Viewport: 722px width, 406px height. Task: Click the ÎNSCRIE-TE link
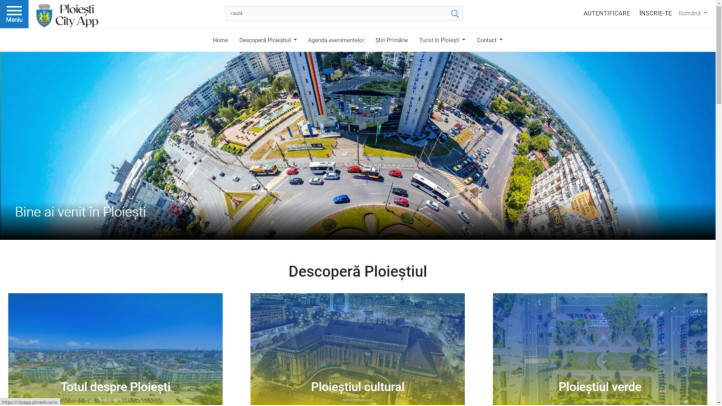(655, 13)
